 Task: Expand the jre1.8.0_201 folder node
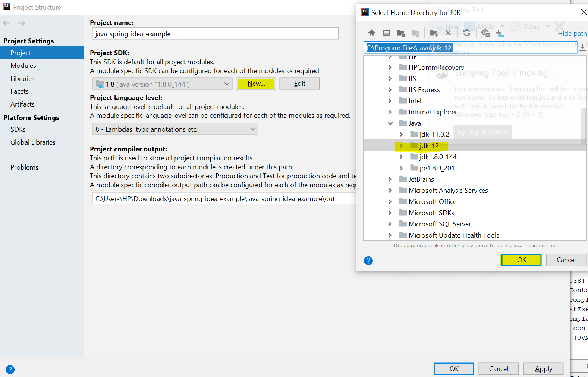[x=401, y=168]
